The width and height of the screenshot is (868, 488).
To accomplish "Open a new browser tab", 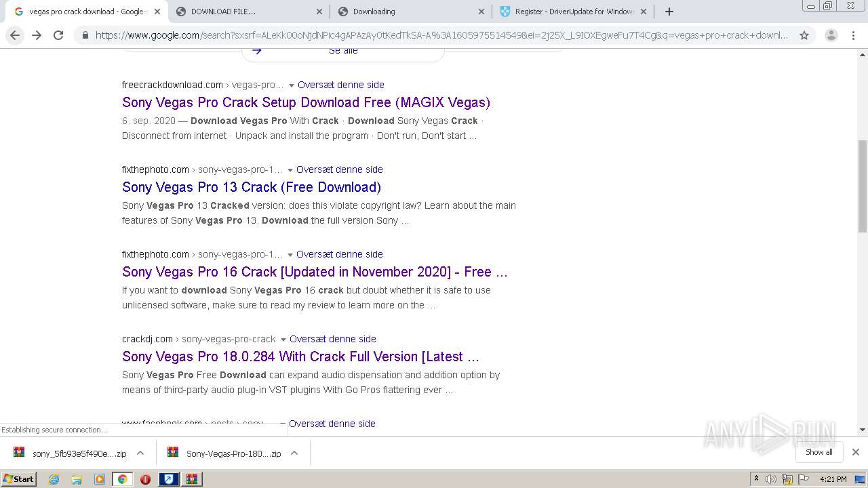I will 669,12.
